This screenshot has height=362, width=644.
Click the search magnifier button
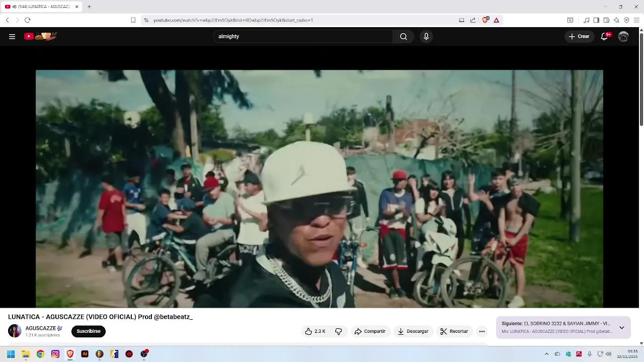(404, 36)
